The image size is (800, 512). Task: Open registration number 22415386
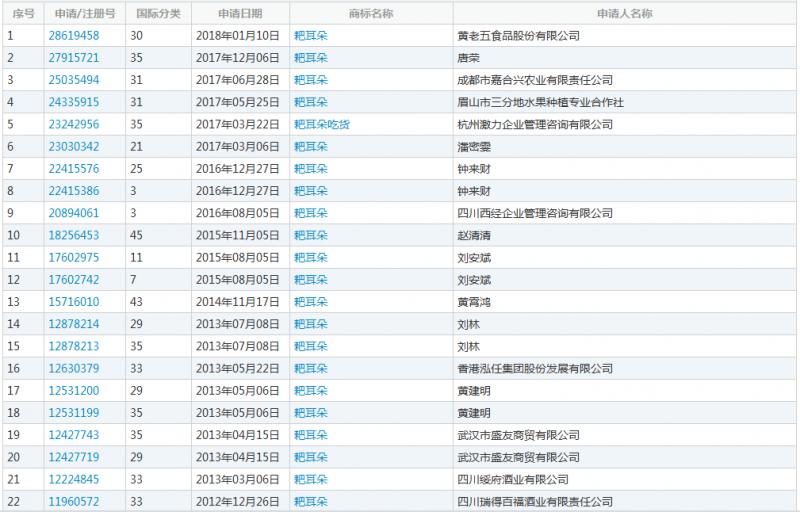click(73, 191)
